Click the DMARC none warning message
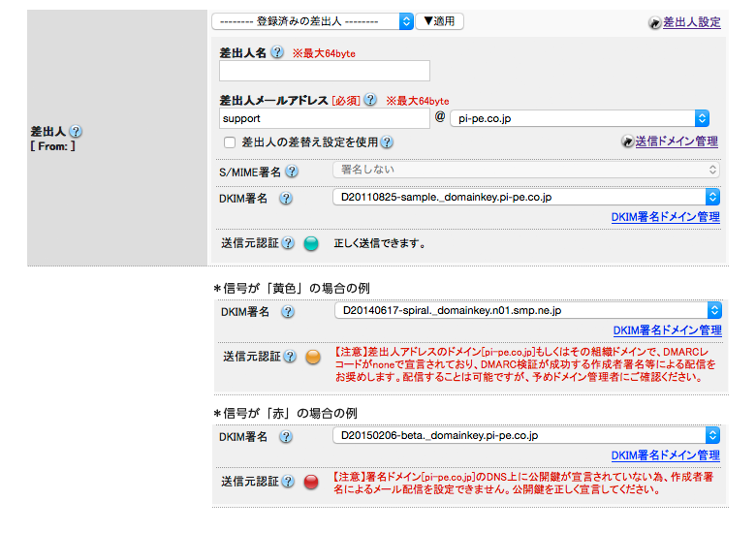This screenshot has height=533, width=756. pyautogui.click(x=525, y=364)
